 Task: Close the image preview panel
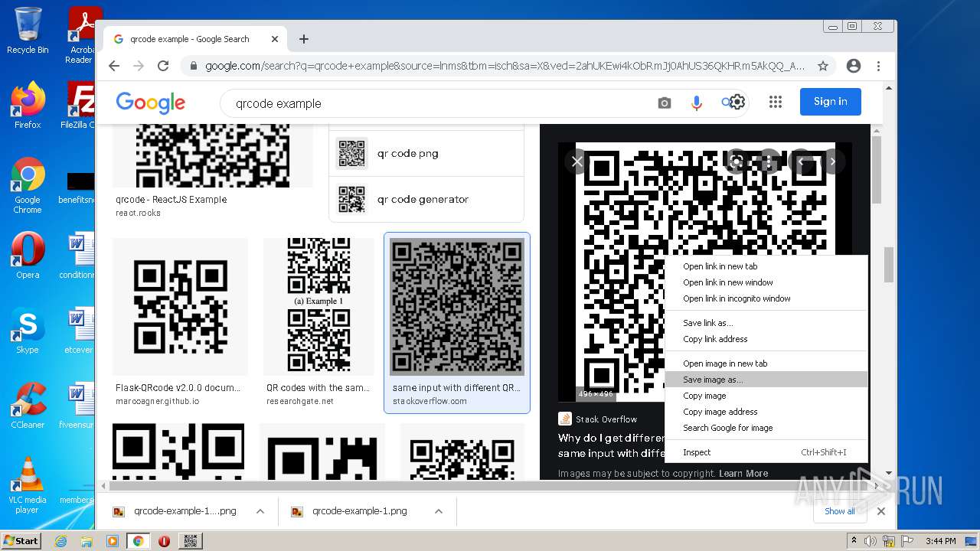tap(577, 161)
